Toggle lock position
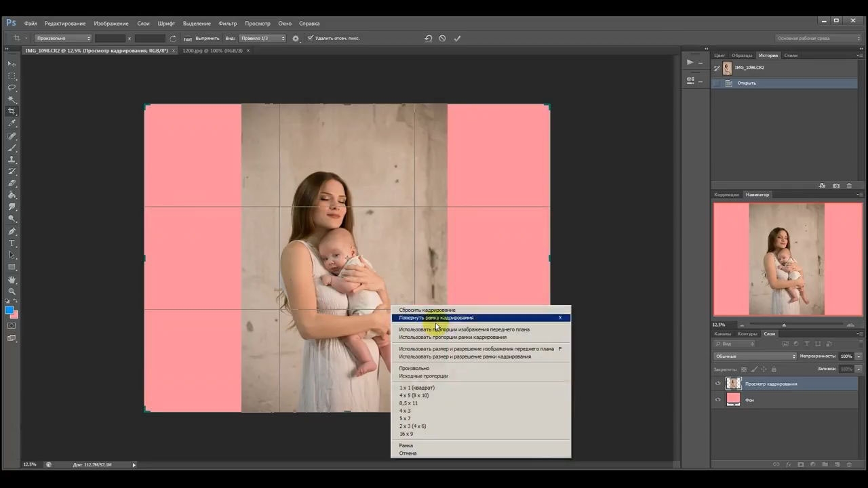This screenshot has height=488, width=868. (764, 369)
